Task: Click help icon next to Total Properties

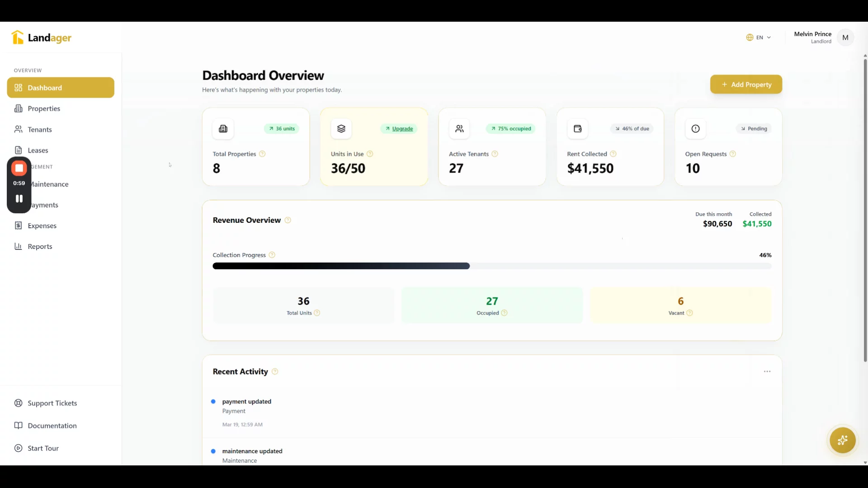Action: click(x=262, y=154)
